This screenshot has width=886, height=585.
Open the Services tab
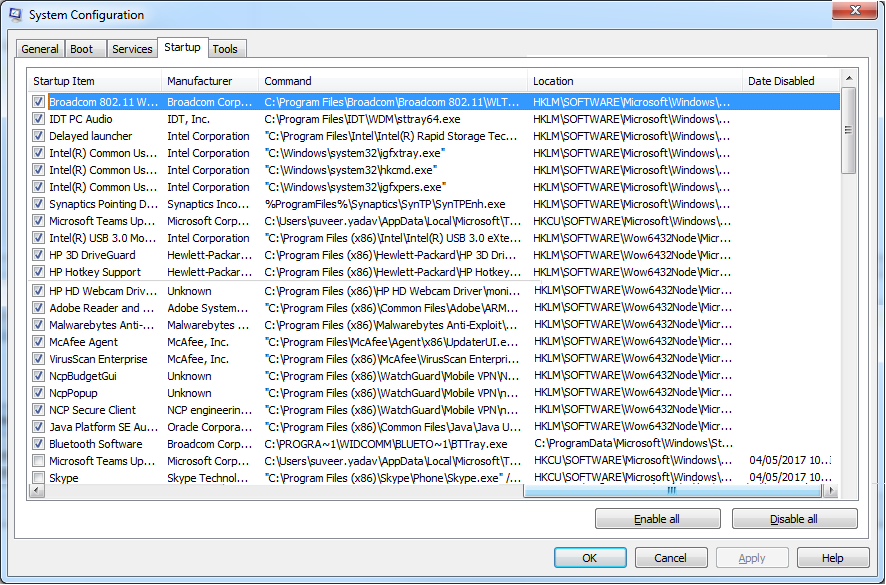[x=132, y=49]
